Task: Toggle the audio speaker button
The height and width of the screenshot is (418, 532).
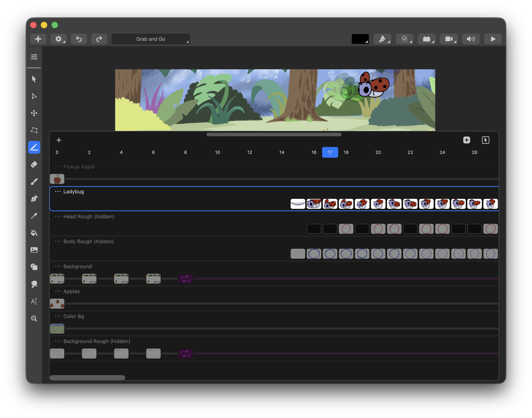Action: point(471,39)
